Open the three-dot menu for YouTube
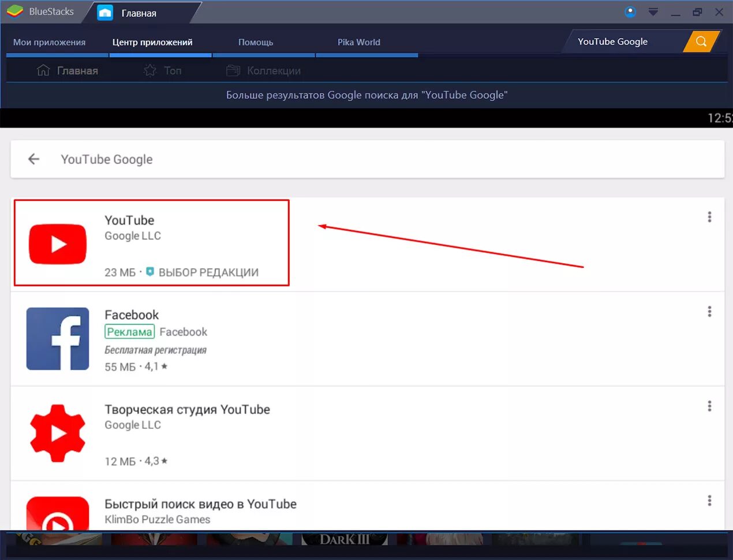733x560 pixels. [x=709, y=217]
